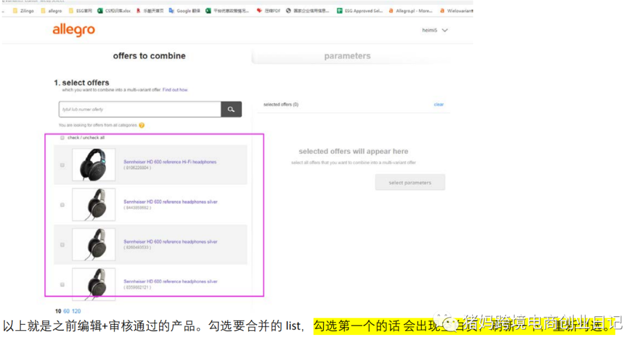Viewport: 644px width, 351px height.
Task: Toggle the check / uncheck all checkbox
Action: click(x=61, y=137)
